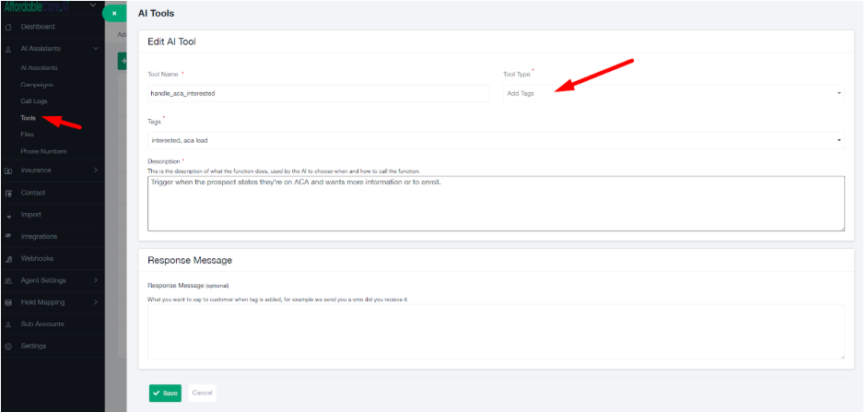The height and width of the screenshot is (412, 868).
Task: Close the panel with green X button
Action: (x=113, y=14)
